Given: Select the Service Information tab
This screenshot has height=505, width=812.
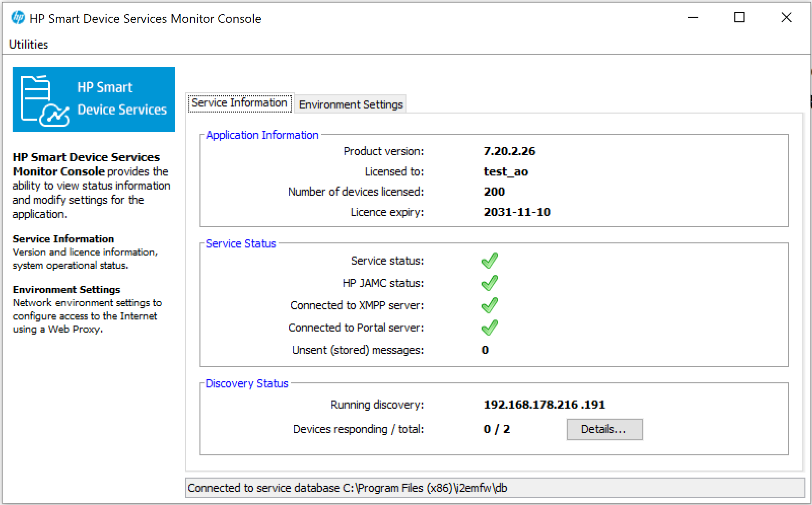Looking at the screenshot, I should point(240,103).
